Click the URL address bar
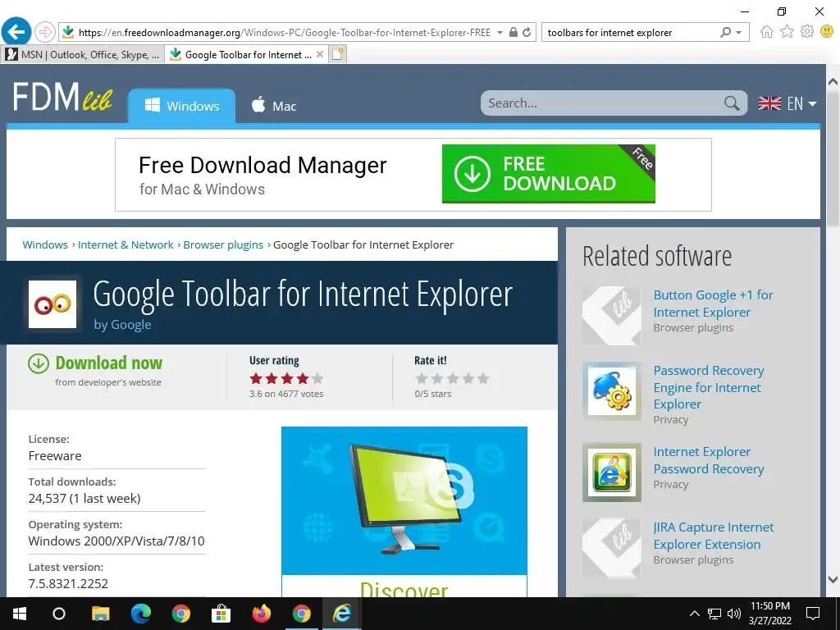 click(284, 32)
